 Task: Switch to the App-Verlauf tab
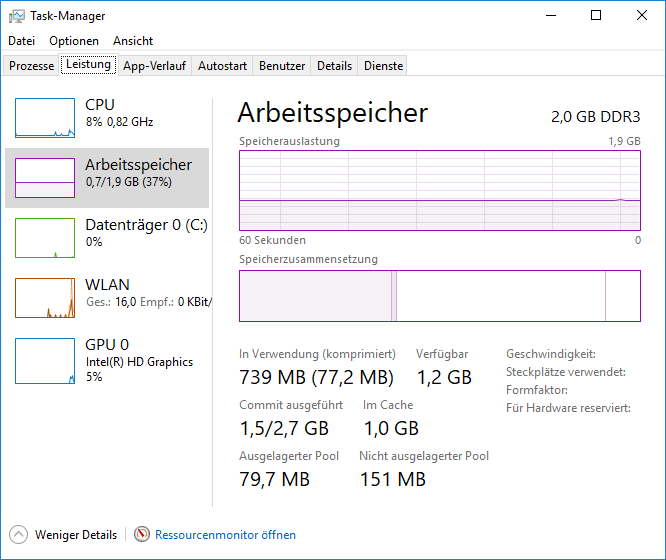[154, 66]
